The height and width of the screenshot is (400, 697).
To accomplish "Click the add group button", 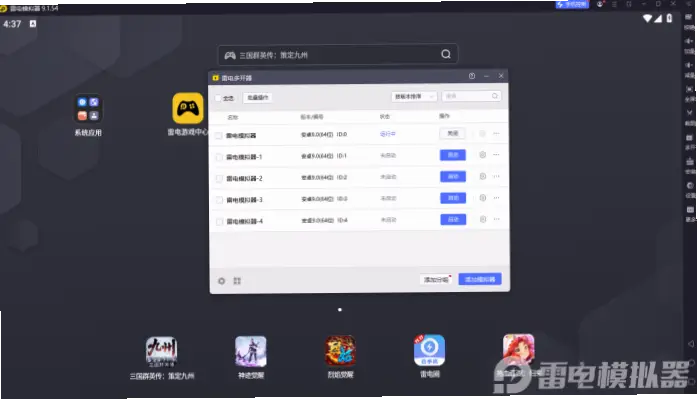I will click(x=436, y=280).
